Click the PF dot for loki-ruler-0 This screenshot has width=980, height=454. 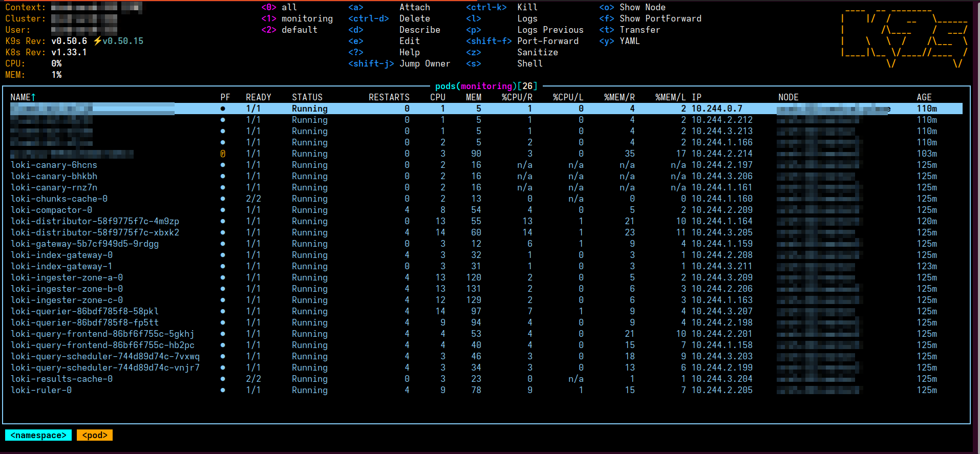click(223, 390)
